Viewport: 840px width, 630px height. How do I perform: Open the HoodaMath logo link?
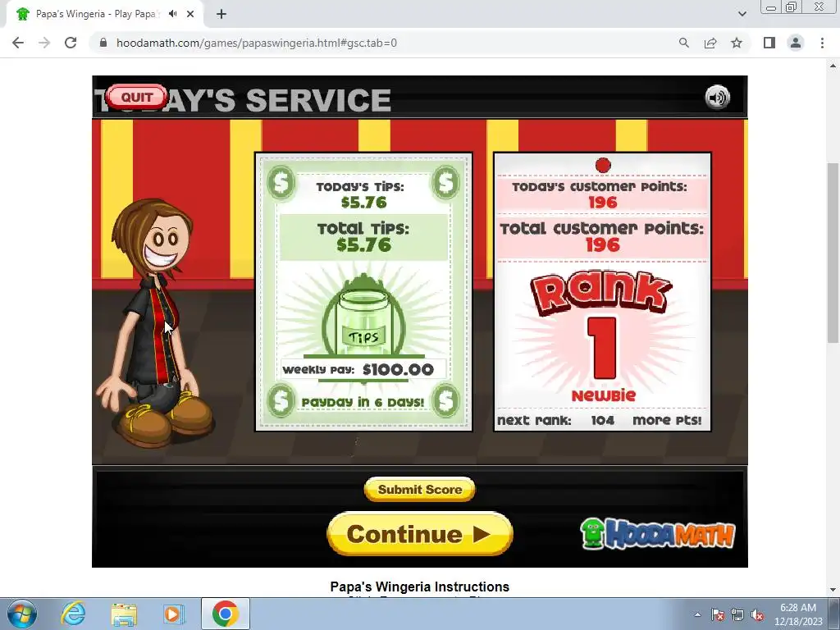click(x=658, y=533)
